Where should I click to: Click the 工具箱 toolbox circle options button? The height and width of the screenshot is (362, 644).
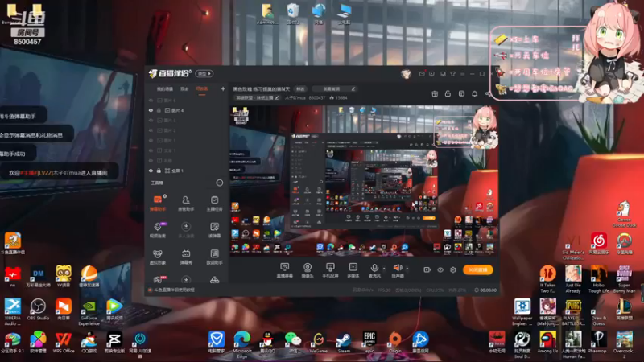click(x=219, y=183)
